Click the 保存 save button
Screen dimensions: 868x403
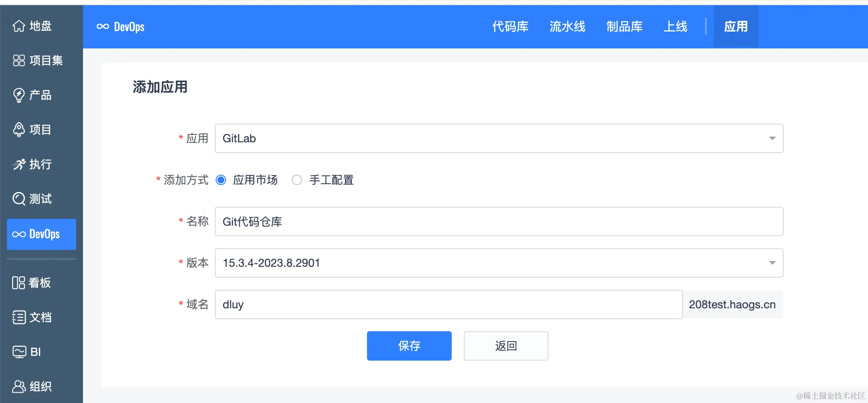coord(409,345)
